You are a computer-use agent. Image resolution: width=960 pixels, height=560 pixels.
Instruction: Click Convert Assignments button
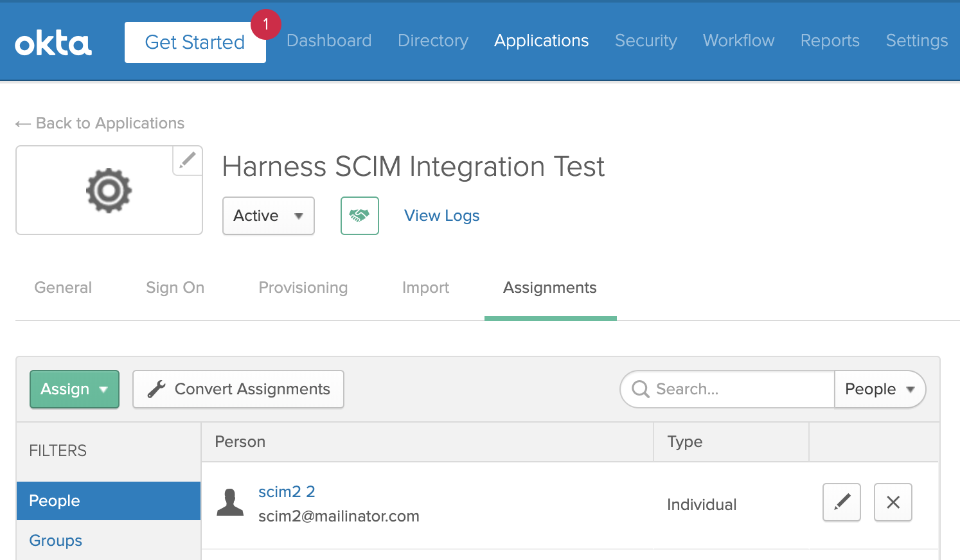click(x=238, y=389)
